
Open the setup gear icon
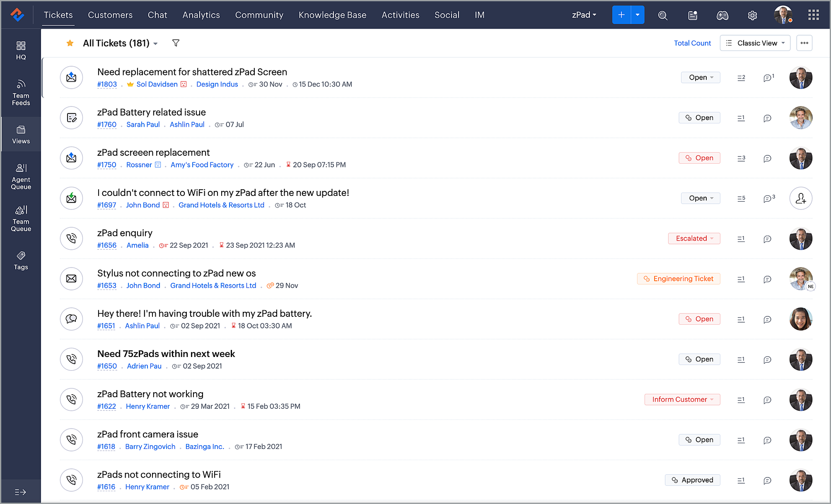click(x=752, y=15)
